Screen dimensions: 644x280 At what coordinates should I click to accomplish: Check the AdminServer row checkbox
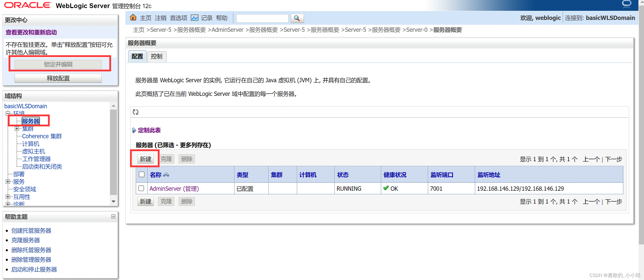click(x=141, y=188)
